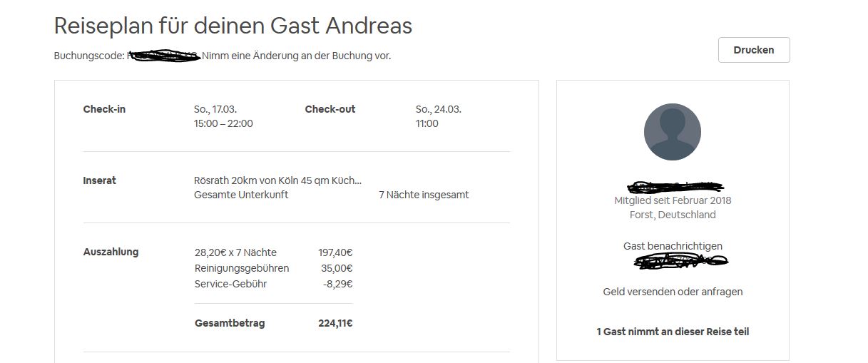868x363 pixels.
Task: Select the Reinigungsgebühren row label
Action: coord(242,268)
